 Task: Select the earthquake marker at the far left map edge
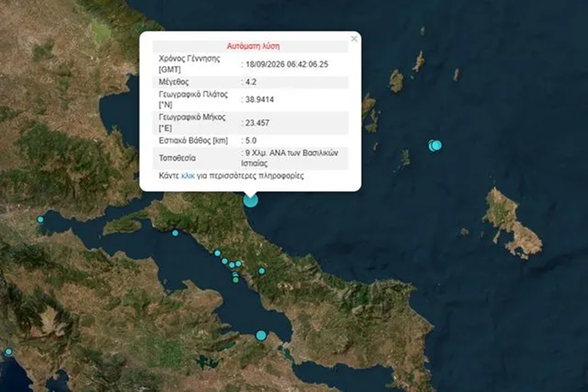coord(8,352)
